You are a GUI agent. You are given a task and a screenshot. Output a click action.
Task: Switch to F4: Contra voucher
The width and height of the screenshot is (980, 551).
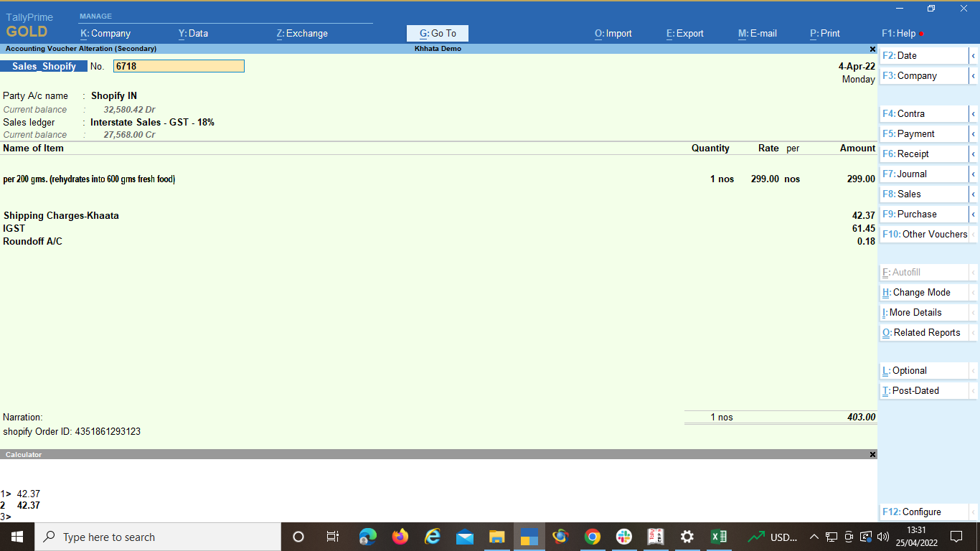point(924,113)
